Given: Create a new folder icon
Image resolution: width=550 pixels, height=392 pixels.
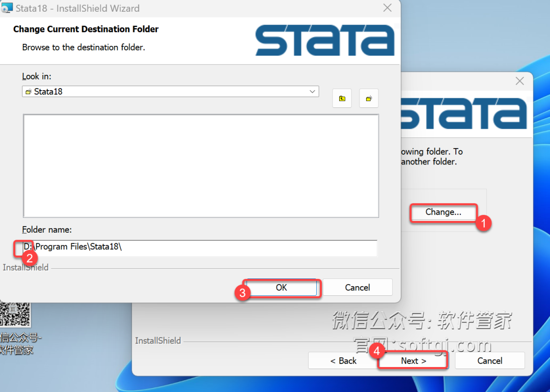Looking at the screenshot, I should click(x=369, y=99).
